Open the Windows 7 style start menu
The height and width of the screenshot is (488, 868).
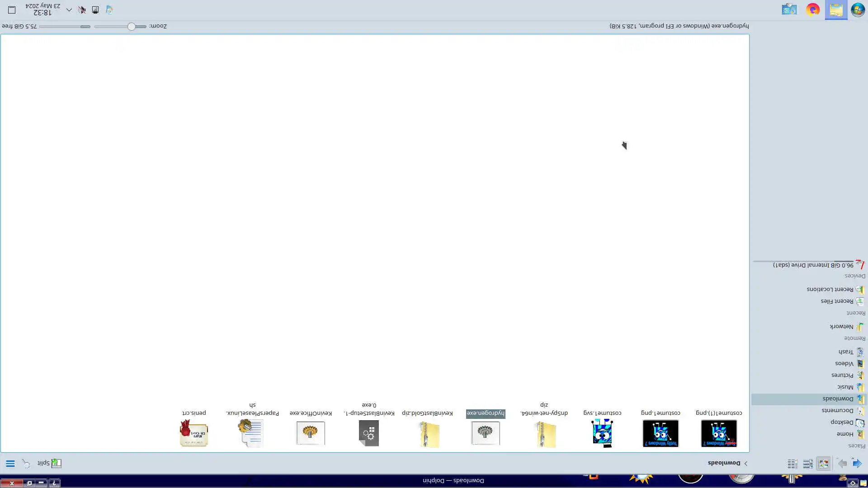858,9
